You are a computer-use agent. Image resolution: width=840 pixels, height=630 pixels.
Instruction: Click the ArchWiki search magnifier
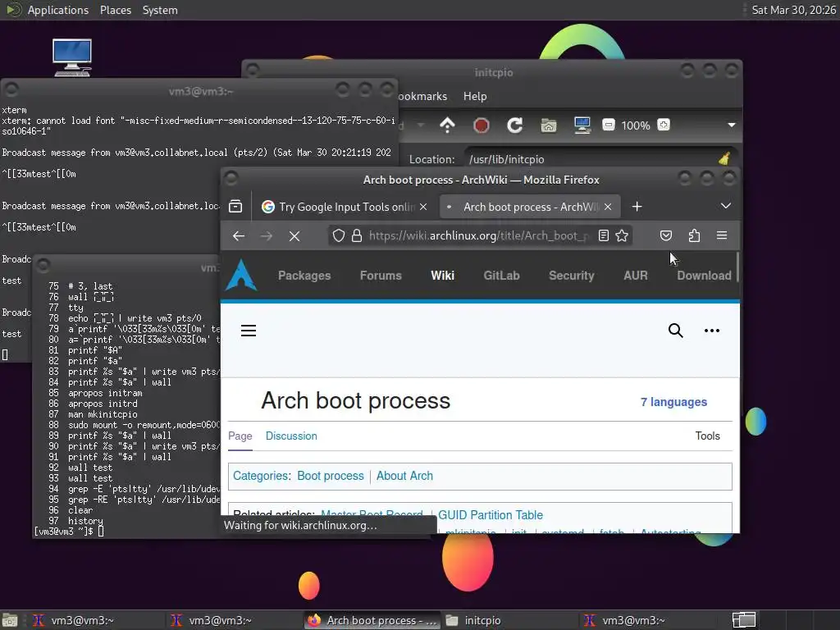[x=676, y=331]
